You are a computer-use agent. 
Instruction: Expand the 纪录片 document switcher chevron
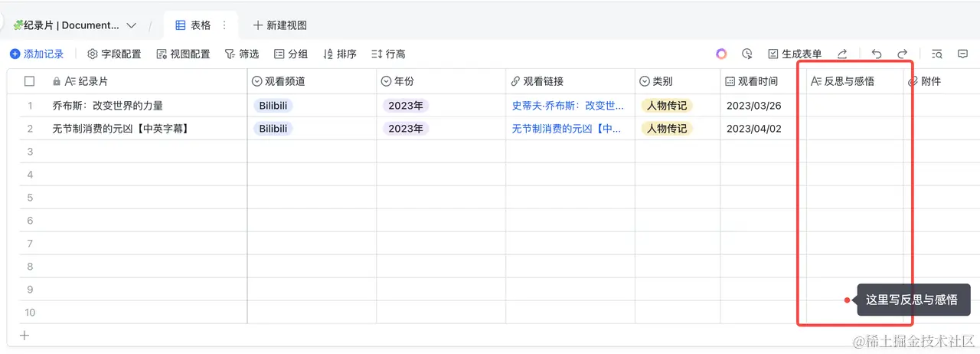pyautogui.click(x=131, y=25)
